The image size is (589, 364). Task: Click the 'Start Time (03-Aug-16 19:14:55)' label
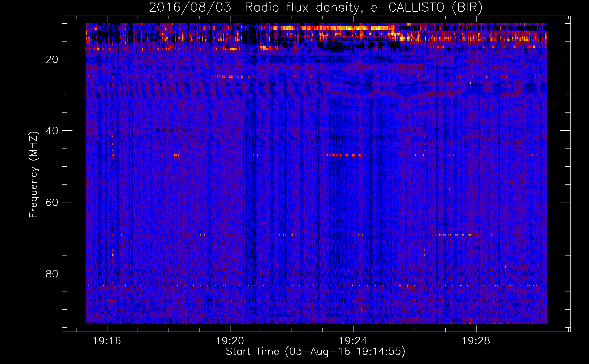click(x=316, y=352)
